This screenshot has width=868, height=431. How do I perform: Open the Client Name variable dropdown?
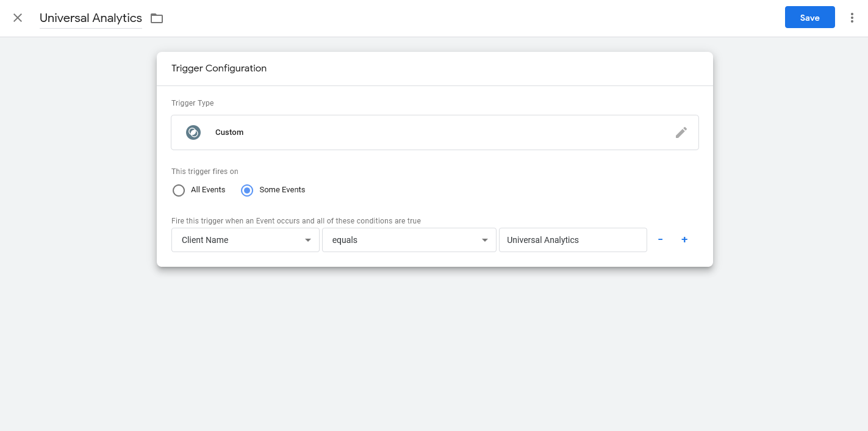pos(245,240)
